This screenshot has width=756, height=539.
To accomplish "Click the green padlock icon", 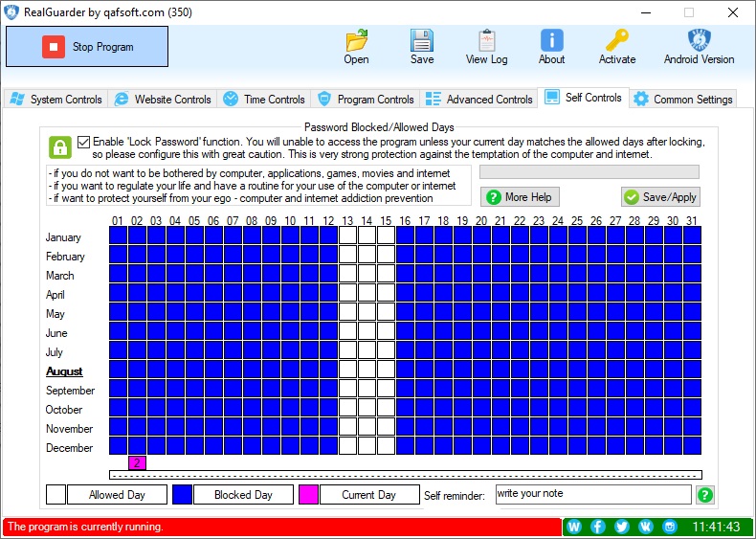I will click(60, 146).
